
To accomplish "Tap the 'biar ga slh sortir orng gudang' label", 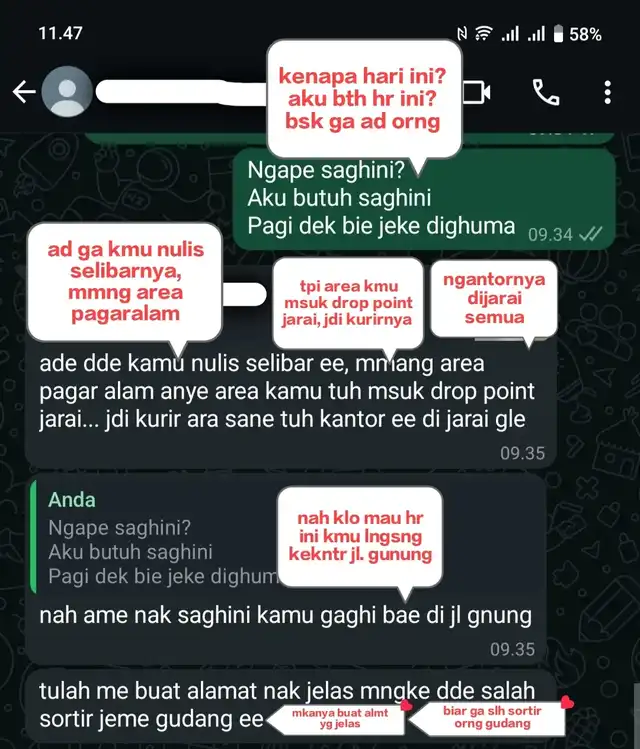I will click(491, 717).
